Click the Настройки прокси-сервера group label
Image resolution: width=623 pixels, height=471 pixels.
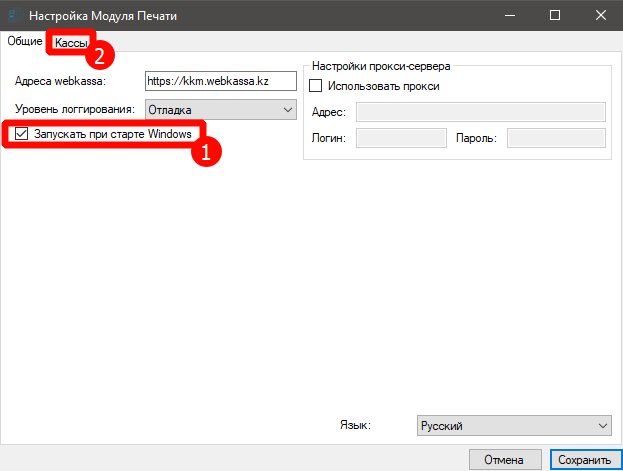(x=381, y=66)
